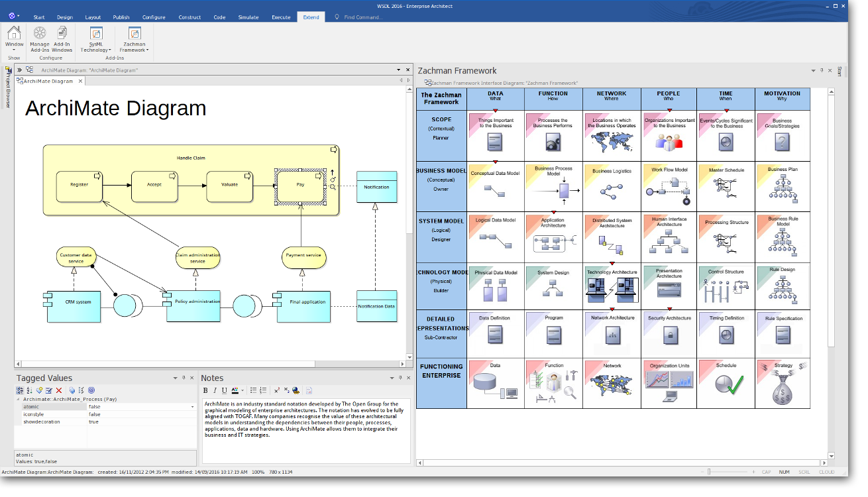Sort tagged values alphabetically
This screenshot has height=497, width=868.
(x=29, y=391)
